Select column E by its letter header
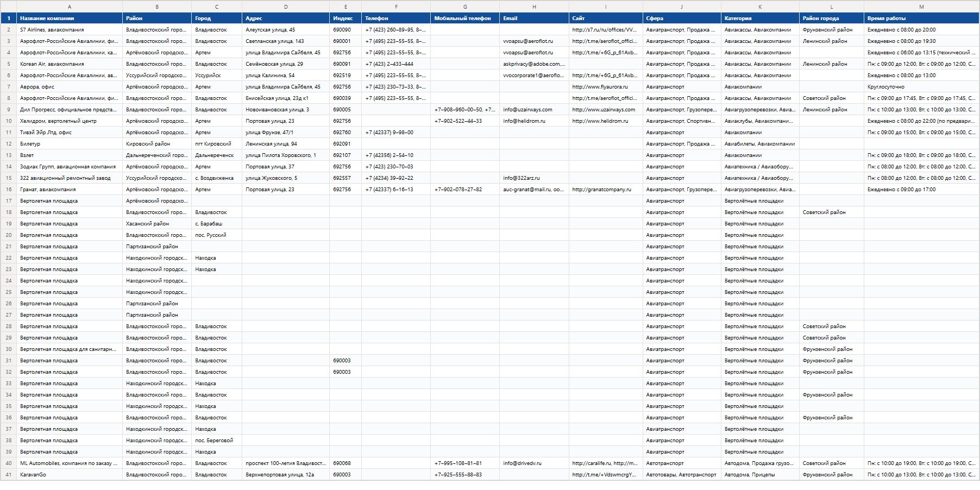The width and height of the screenshot is (980, 490). (345, 7)
